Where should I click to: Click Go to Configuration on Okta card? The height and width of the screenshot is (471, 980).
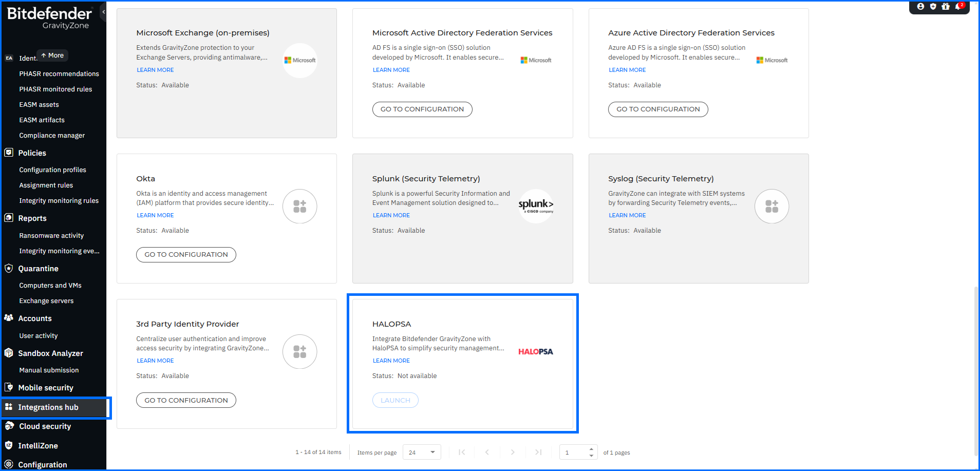coord(186,254)
